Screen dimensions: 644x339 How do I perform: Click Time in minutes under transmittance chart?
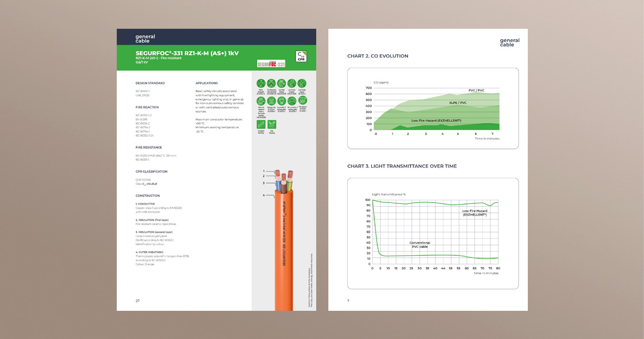point(486,273)
